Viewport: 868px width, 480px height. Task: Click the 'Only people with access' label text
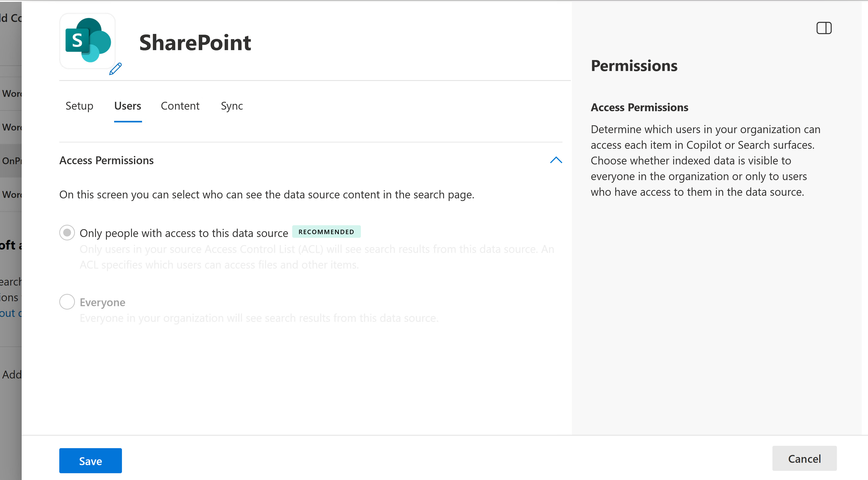184,233
